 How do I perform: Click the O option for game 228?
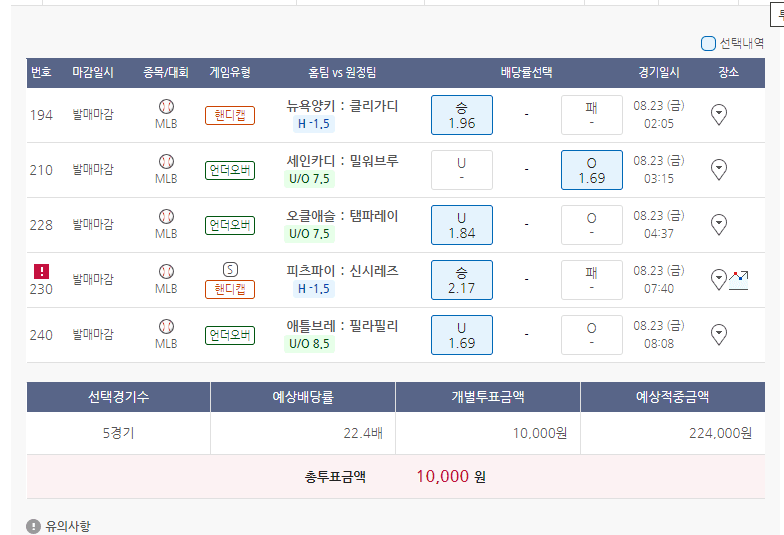click(592, 225)
